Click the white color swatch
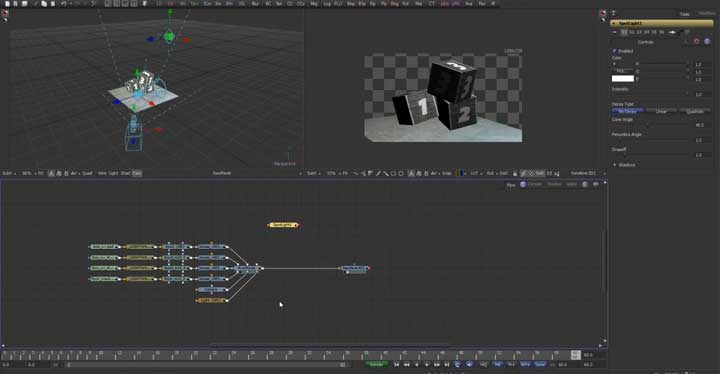720x374 pixels. click(623, 79)
